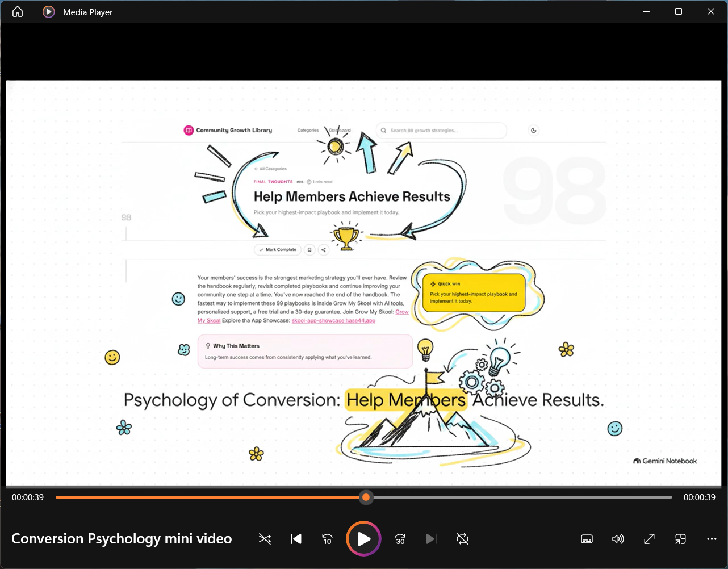Image resolution: width=728 pixels, height=569 pixels.
Task: Switch to the mini player view
Action: (x=680, y=539)
